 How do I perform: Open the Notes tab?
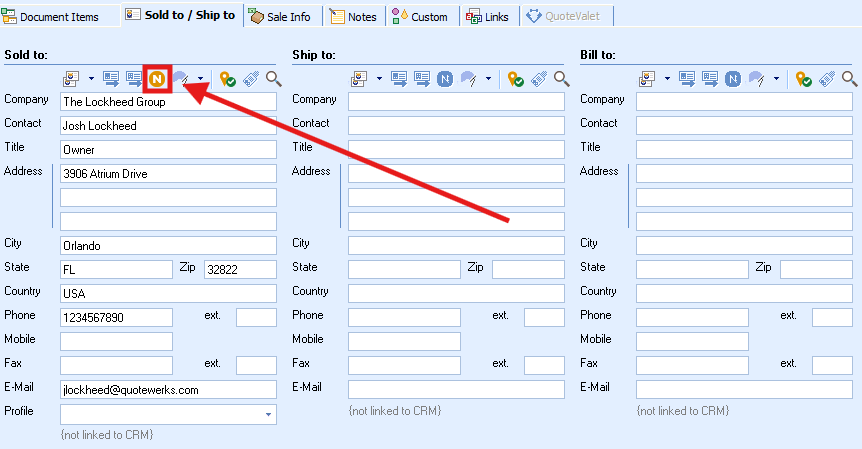354,16
